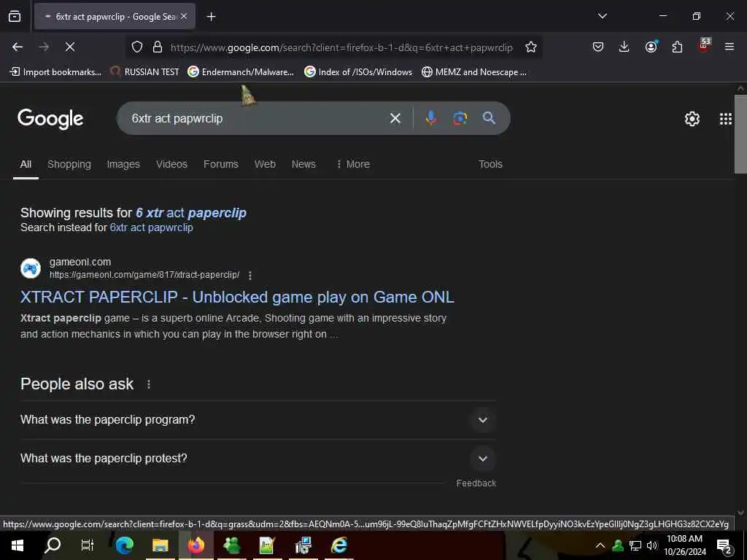The width and height of the screenshot is (747, 560).
Task: Close the Google Search tab
Action: [184, 16]
